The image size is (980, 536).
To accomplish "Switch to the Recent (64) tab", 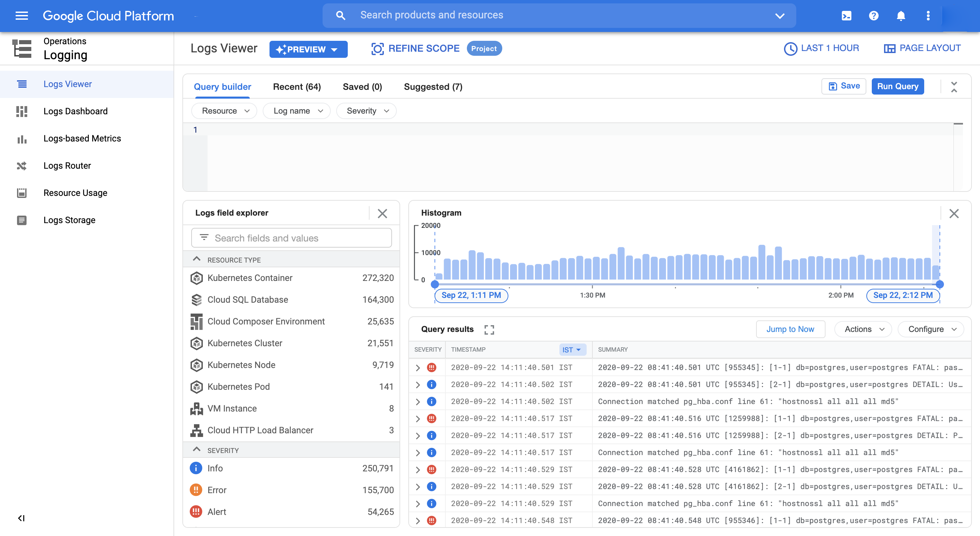I will (x=297, y=87).
